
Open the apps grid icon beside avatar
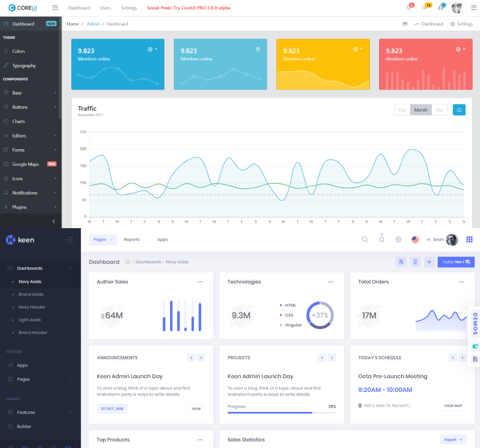(x=469, y=239)
